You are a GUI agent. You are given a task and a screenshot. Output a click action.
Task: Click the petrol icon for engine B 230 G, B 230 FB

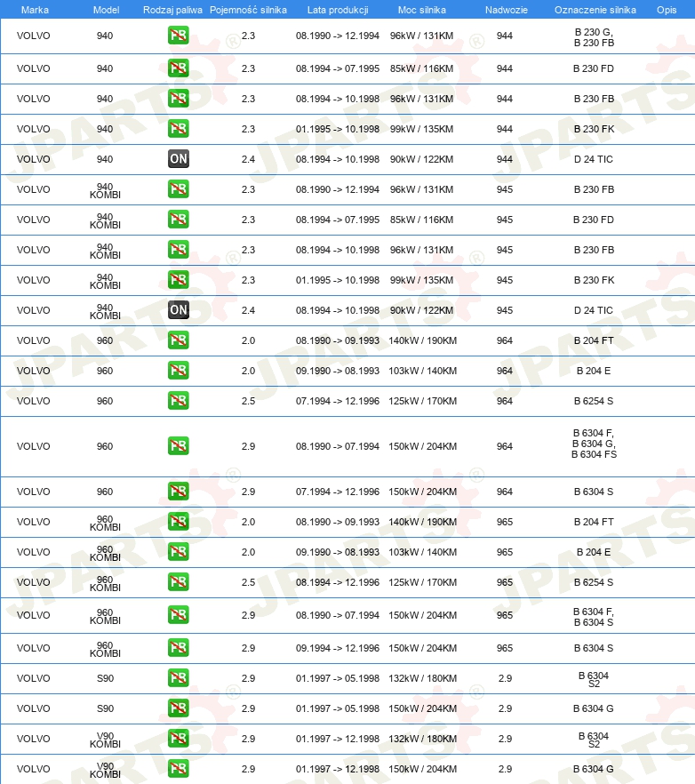pos(179,36)
